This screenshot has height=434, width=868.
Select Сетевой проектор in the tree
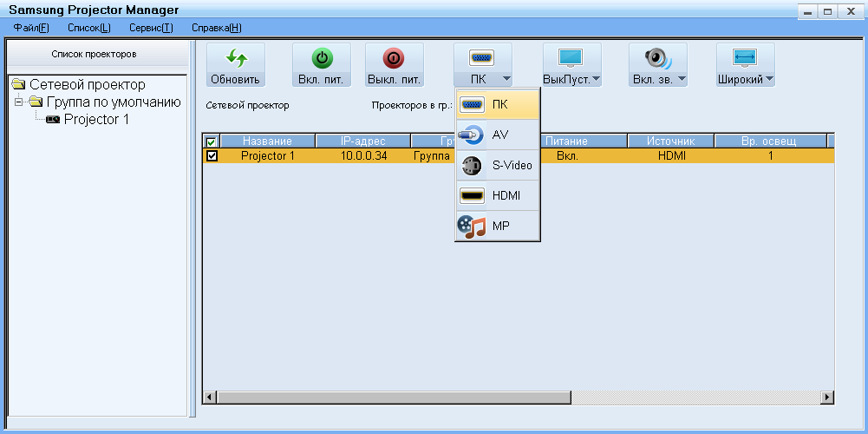88,85
